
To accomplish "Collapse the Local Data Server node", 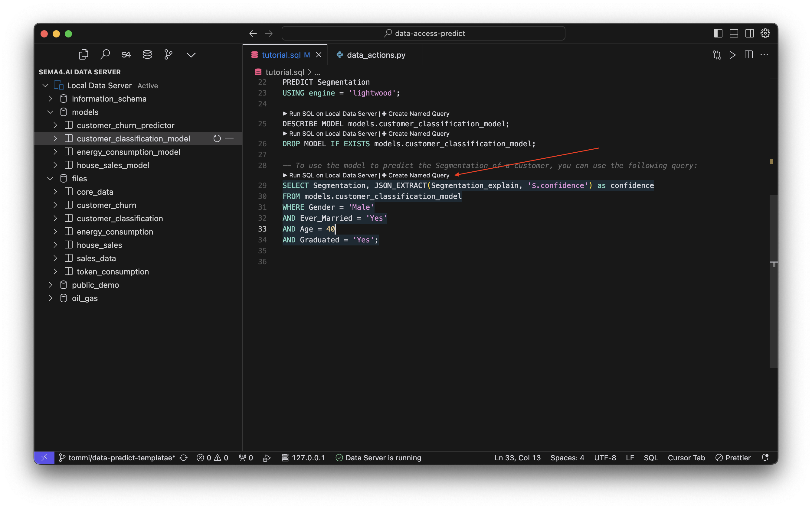I will (45, 86).
